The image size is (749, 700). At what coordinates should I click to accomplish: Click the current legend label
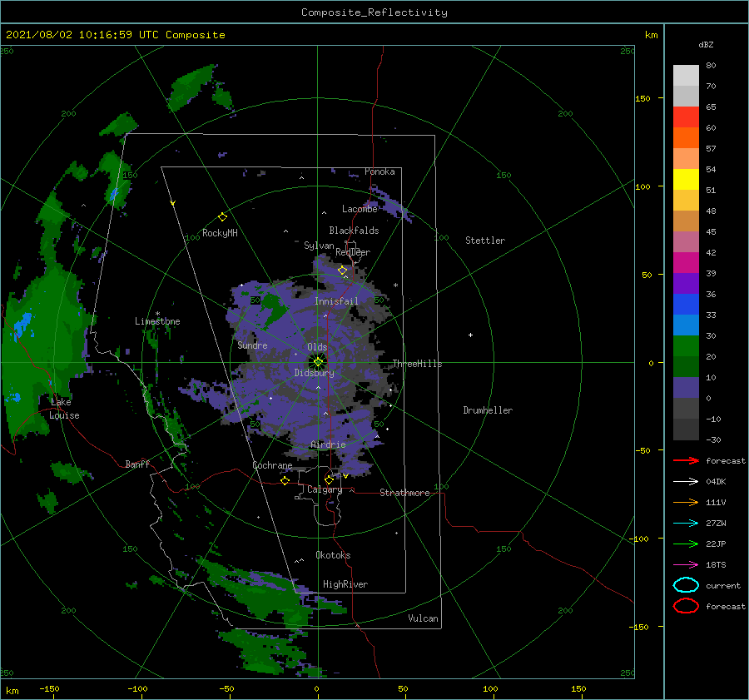tap(723, 585)
